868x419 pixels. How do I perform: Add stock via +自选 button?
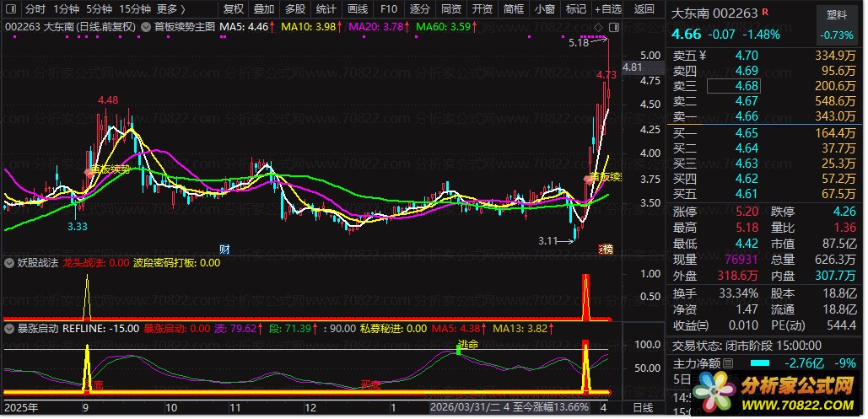click(x=608, y=9)
